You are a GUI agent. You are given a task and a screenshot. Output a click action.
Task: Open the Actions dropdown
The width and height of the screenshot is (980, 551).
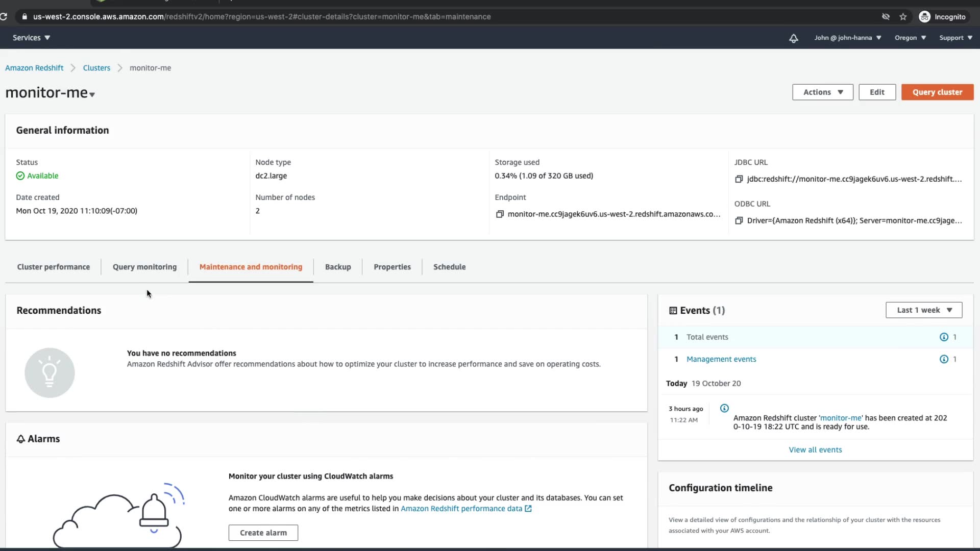(x=822, y=92)
